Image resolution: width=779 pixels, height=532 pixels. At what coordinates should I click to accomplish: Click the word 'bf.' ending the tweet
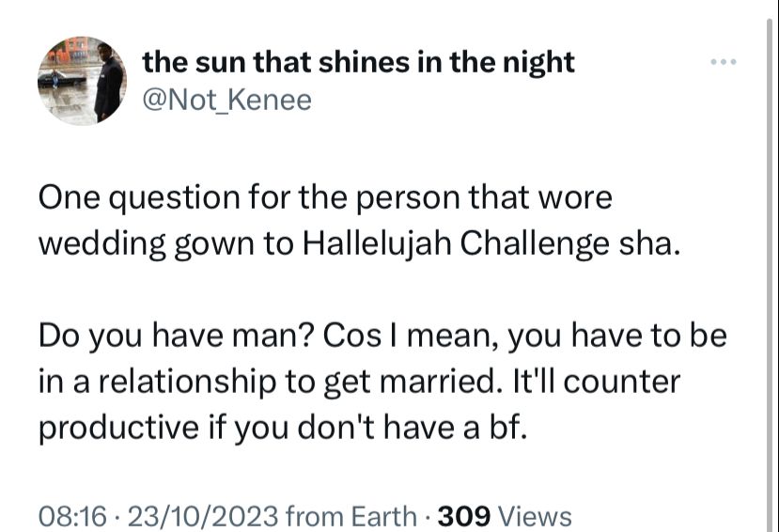507,427
